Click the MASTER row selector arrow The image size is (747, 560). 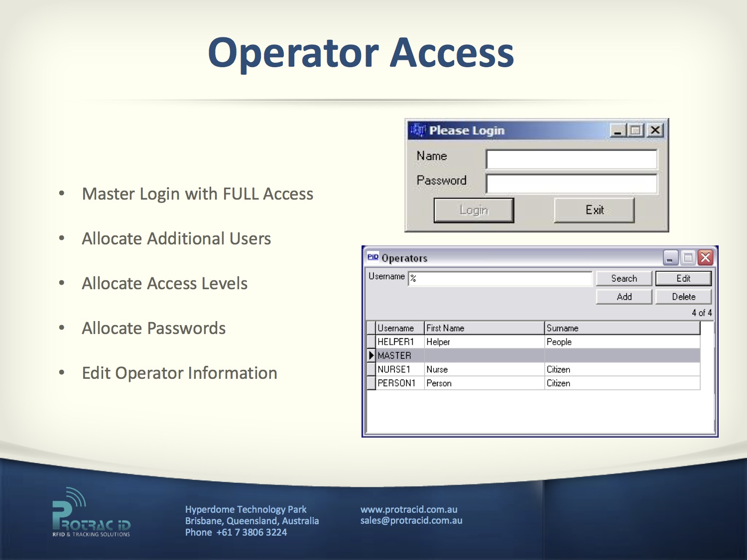point(371,355)
